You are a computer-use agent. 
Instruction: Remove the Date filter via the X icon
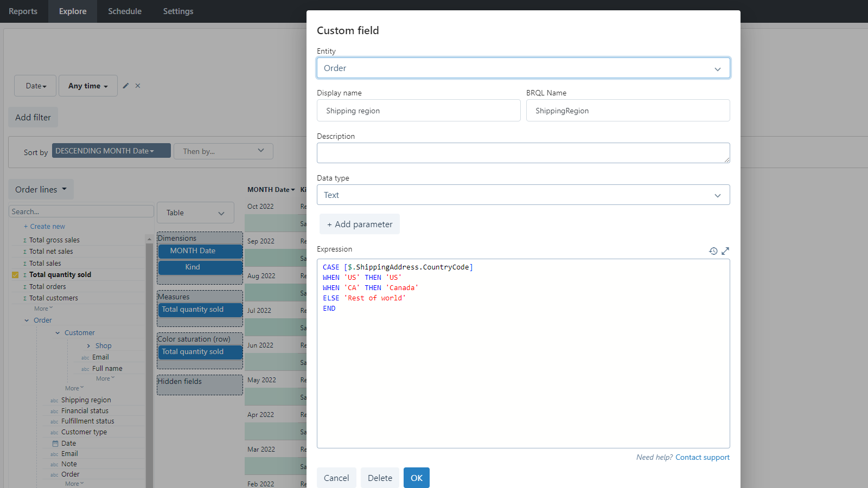point(137,86)
